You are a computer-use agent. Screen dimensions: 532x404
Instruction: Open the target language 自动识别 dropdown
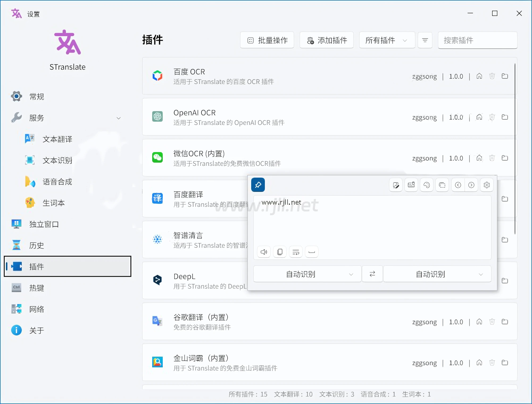coord(437,274)
